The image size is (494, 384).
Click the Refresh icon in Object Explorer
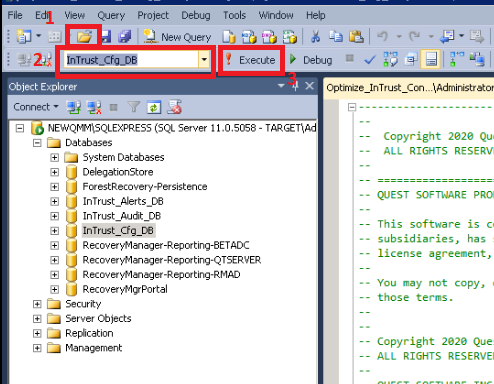click(154, 107)
